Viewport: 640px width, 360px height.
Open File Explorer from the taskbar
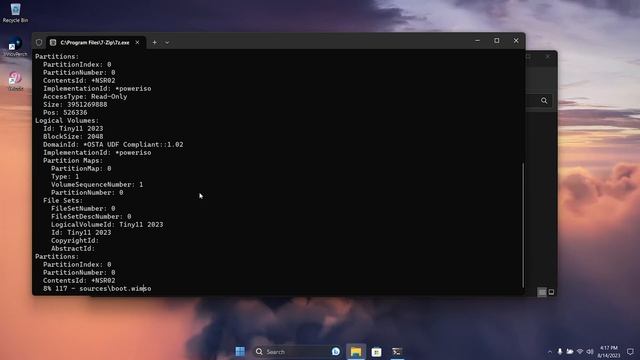click(x=356, y=351)
